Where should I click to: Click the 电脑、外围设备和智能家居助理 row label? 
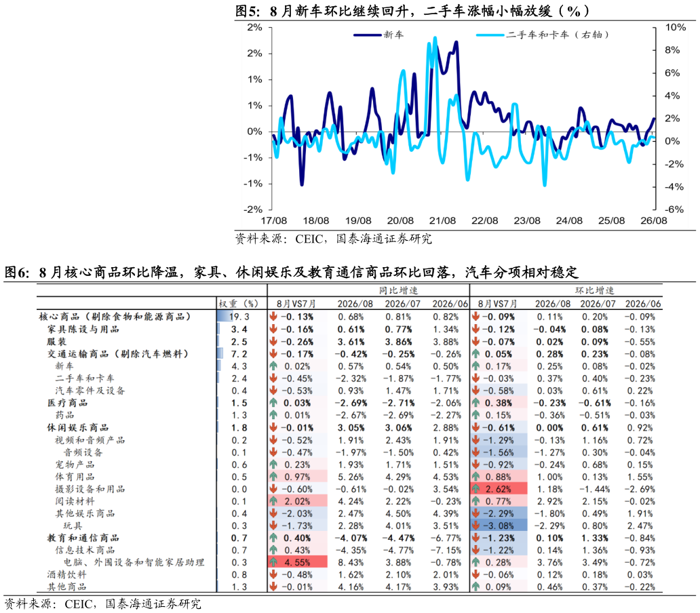(134, 562)
